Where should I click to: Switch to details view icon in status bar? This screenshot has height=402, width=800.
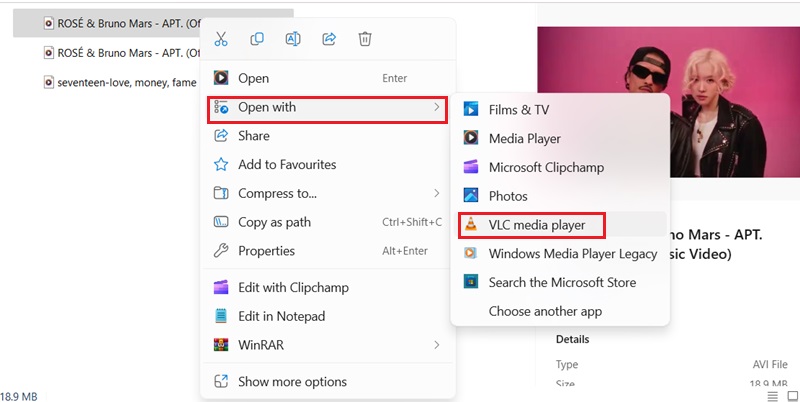point(772,396)
